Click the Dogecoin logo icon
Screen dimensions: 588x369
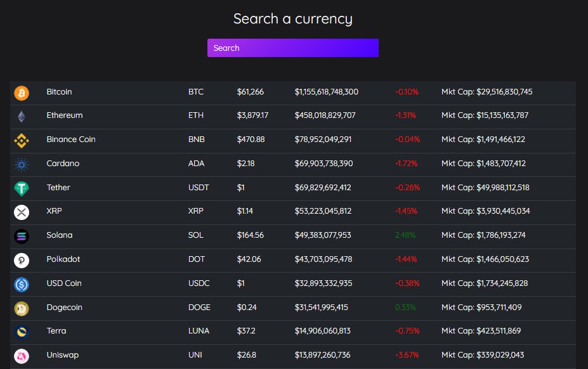[x=22, y=309]
